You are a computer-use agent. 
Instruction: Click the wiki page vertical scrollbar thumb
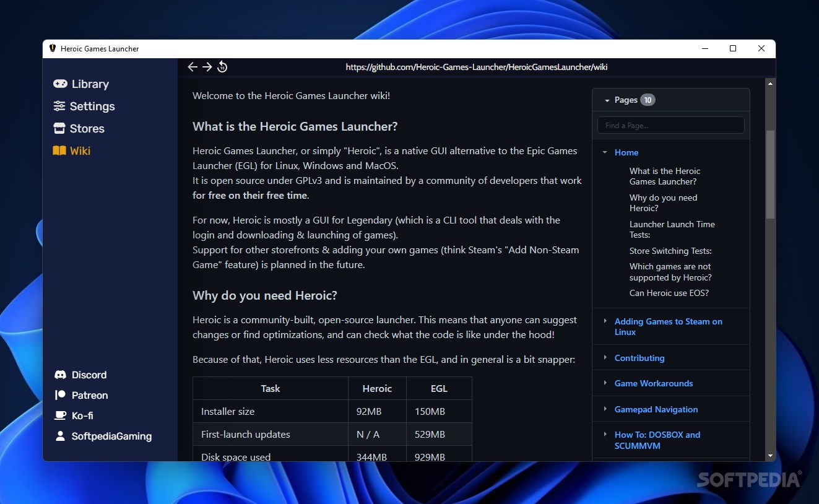[770, 175]
